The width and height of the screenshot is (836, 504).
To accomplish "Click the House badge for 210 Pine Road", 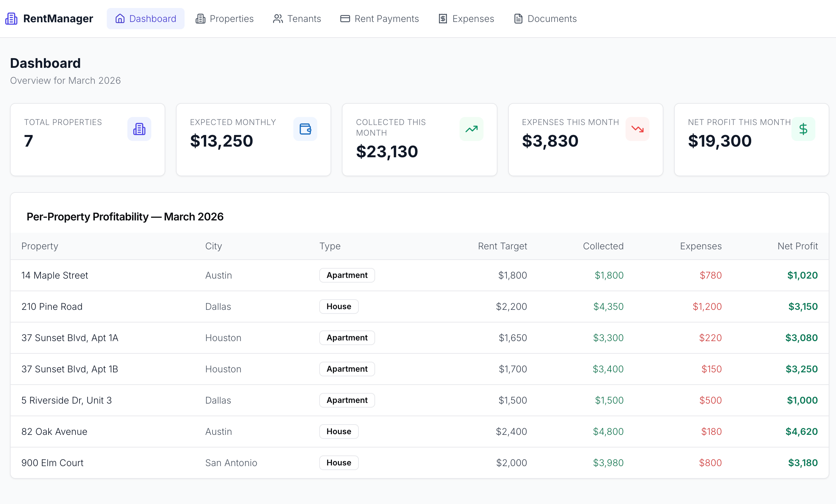I will (x=339, y=307).
